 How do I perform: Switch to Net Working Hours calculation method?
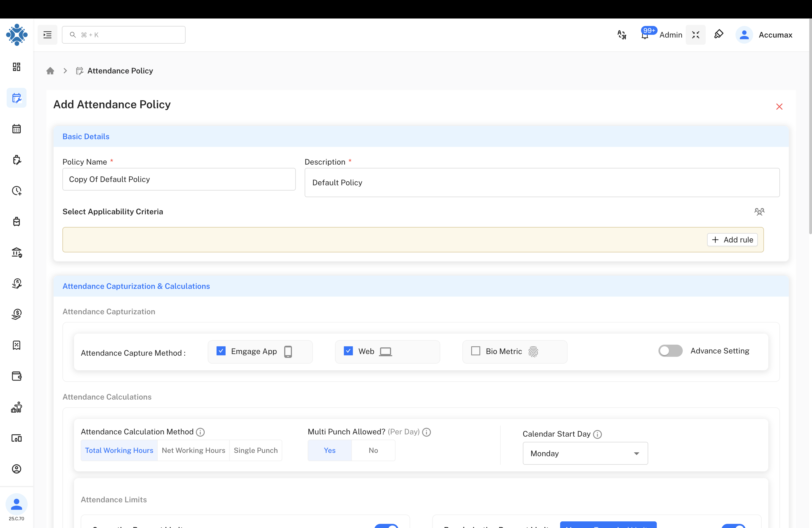(193, 450)
